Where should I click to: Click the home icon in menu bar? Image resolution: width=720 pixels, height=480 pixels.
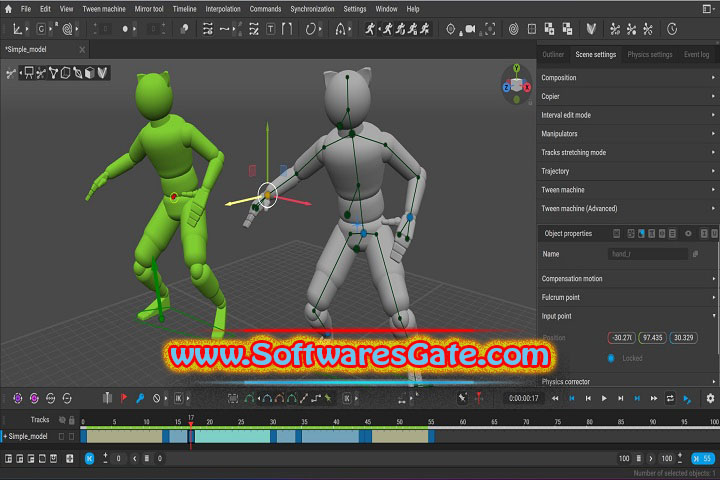(x=8, y=8)
